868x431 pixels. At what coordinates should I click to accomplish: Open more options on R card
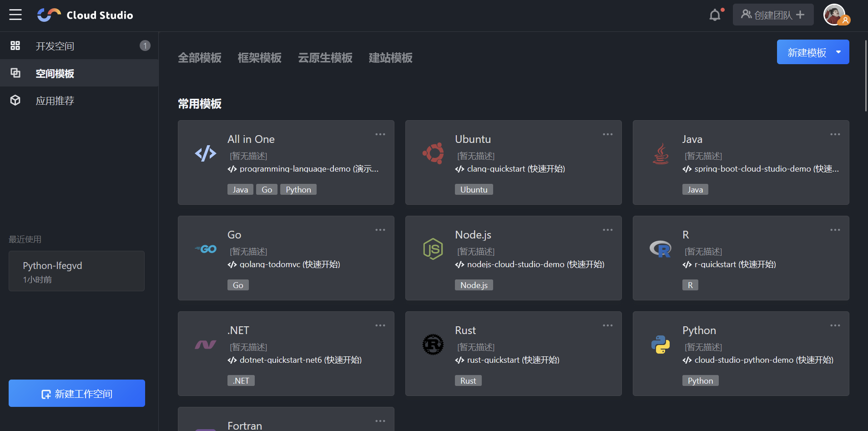pos(835,230)
